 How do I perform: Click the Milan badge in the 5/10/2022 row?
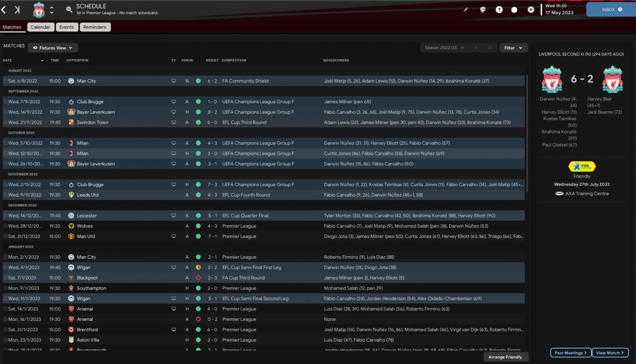[71, 143]
